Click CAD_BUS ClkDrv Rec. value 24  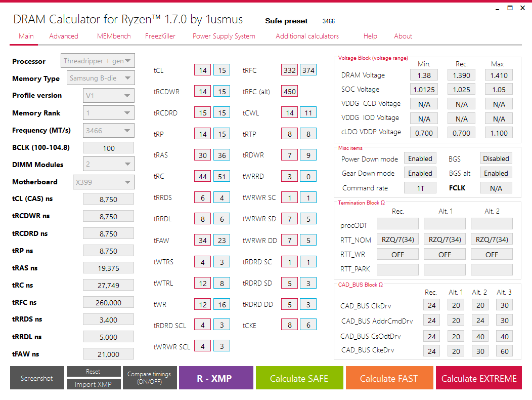coord(431,305)
